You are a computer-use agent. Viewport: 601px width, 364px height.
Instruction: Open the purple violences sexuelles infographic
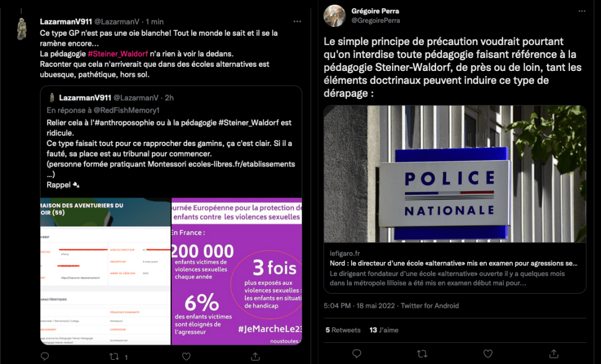[237, 271]
